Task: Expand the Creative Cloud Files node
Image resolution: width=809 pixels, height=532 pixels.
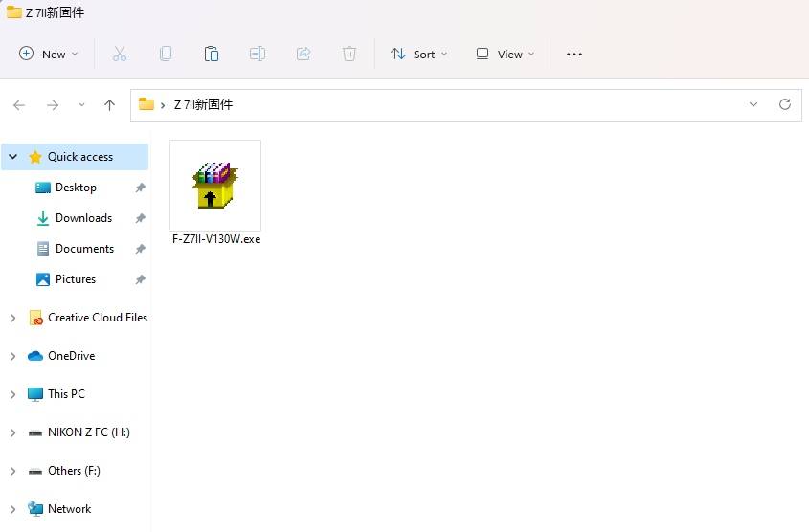Action: (x=12, y=318)
